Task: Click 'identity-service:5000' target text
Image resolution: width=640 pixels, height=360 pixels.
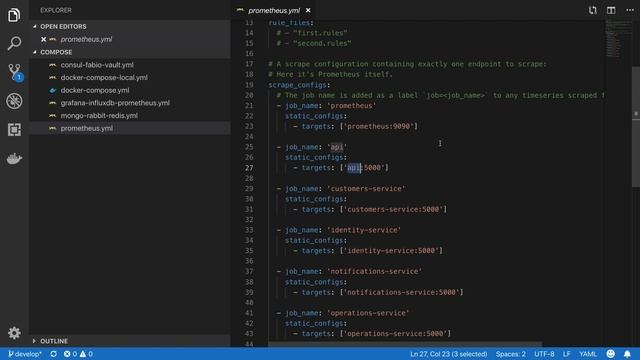Action: point(391,251)
